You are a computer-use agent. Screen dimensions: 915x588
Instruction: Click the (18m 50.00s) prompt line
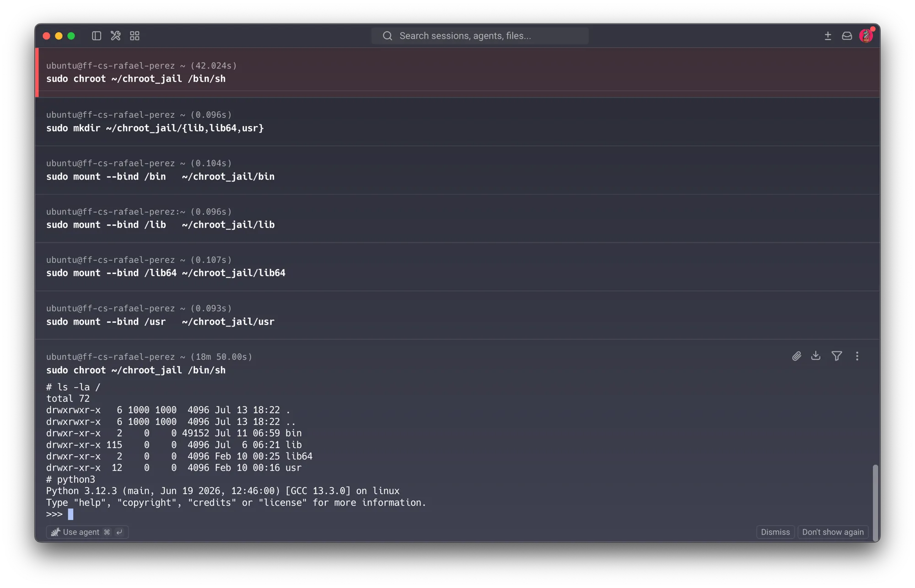149,357
